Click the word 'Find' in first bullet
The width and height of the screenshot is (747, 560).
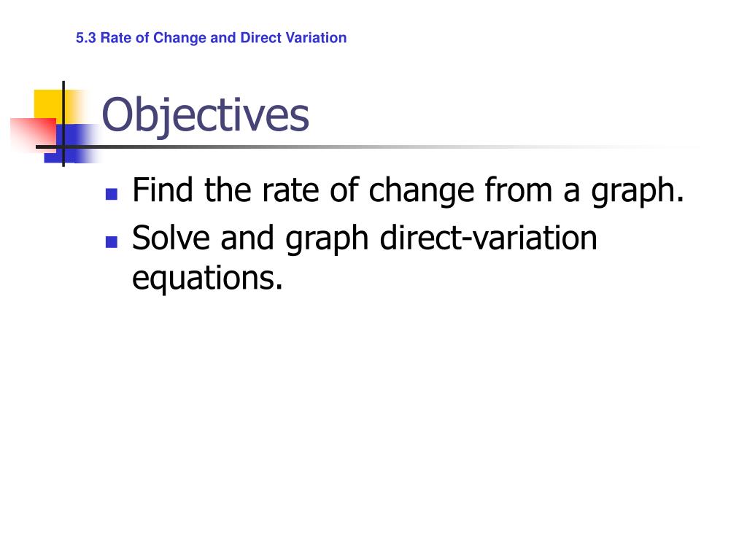pos(163,190)
